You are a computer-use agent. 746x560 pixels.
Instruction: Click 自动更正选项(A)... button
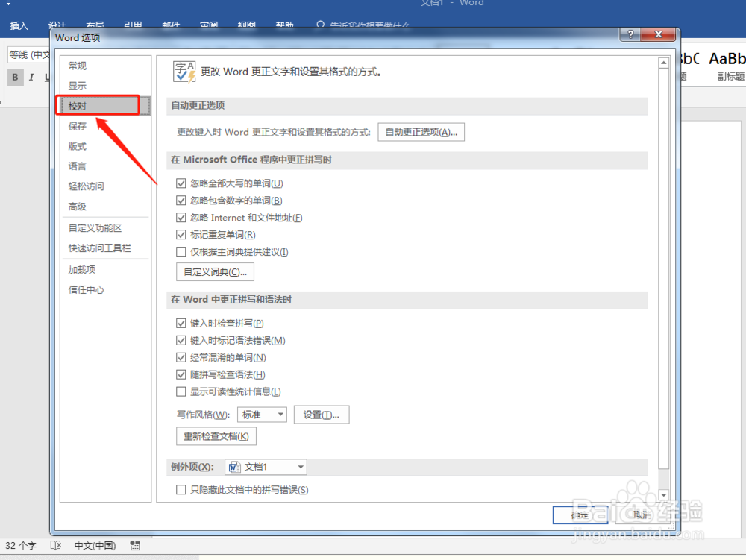421,132
